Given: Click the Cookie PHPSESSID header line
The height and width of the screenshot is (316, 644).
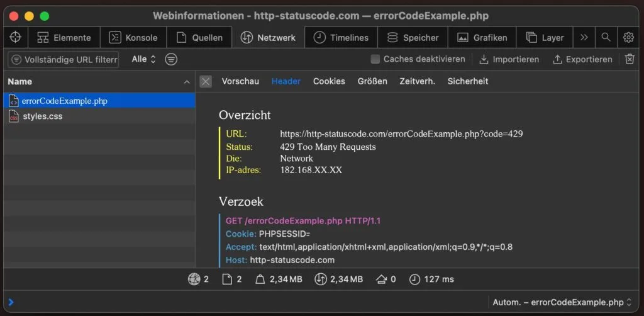Looking at the screenshot, I should click(x=268, y=234).
